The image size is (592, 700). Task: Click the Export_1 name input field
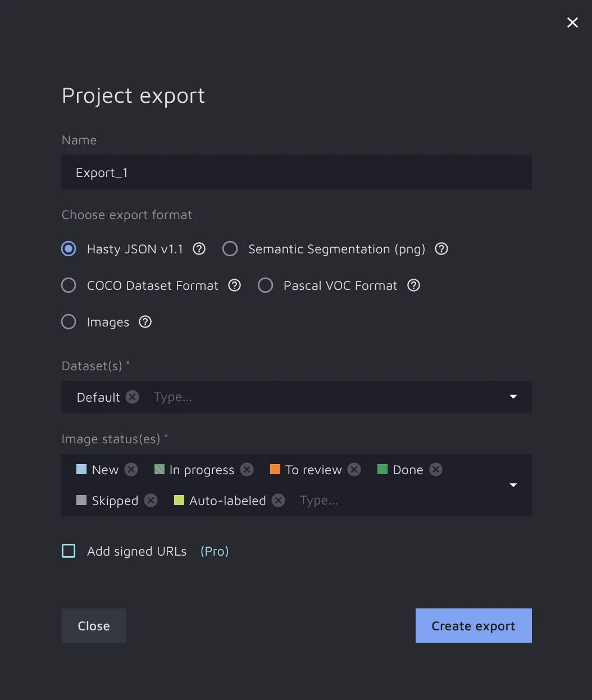click(296, 172)
